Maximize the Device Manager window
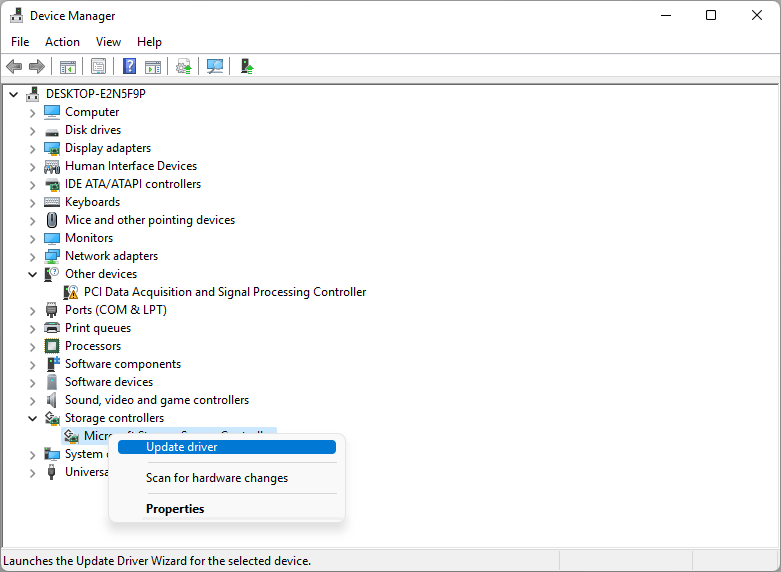781x572 pixels. (x=711, y=15)
